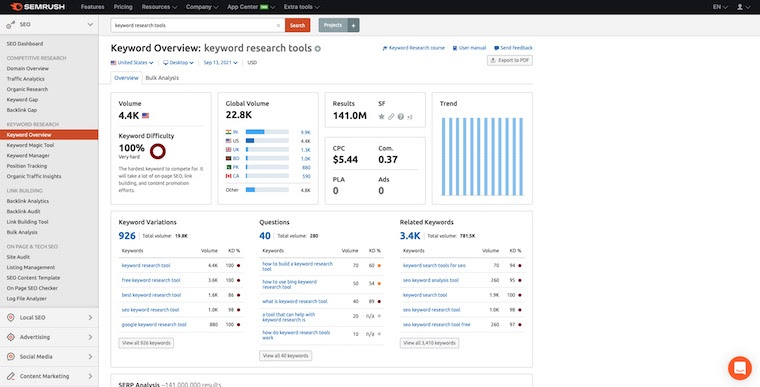
Task: Click the Content Marketing pencil icon
Action: tap(11, 376)
